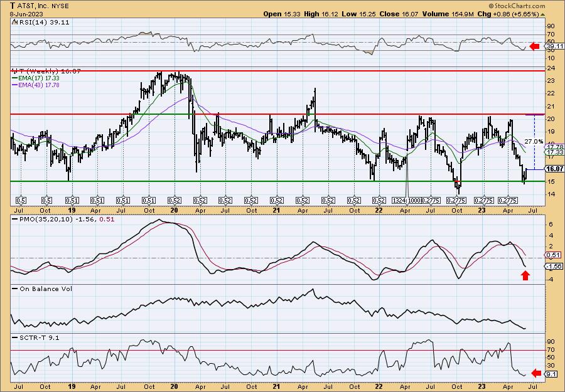The image size is (565, 392).
Task: Click the T (Weekly) price legend
Action: click(x=46, y=72)
